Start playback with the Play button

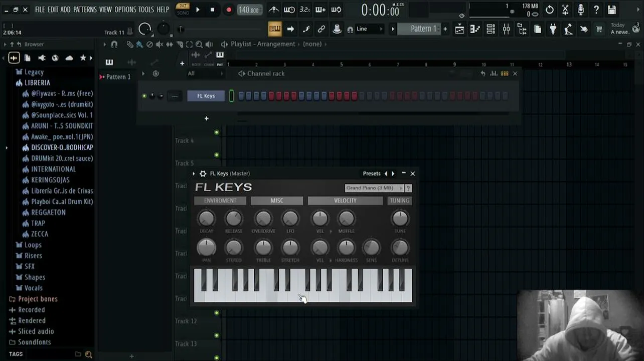[x=198, y=10]
